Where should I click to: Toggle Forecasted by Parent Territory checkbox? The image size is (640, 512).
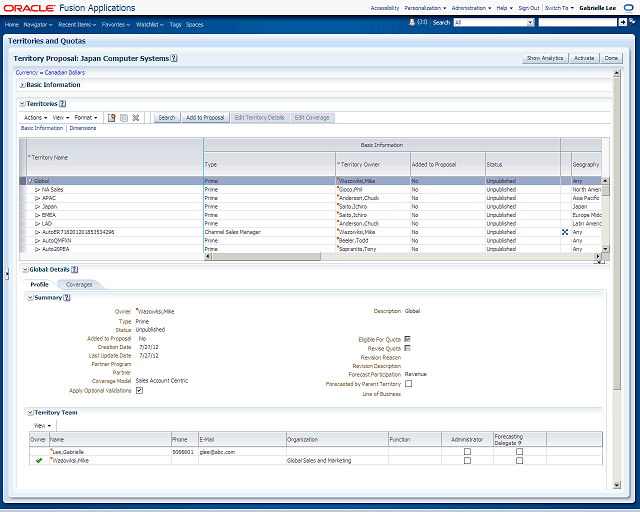coord(409,384)
